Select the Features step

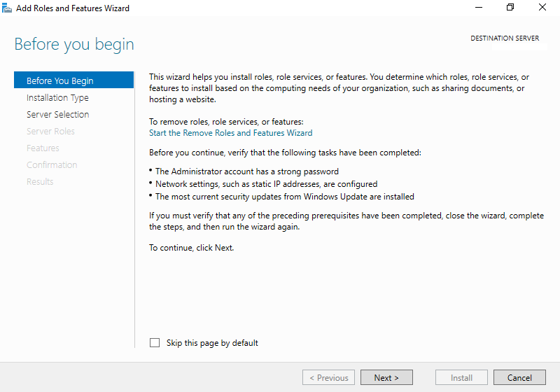tap(43, 148)
